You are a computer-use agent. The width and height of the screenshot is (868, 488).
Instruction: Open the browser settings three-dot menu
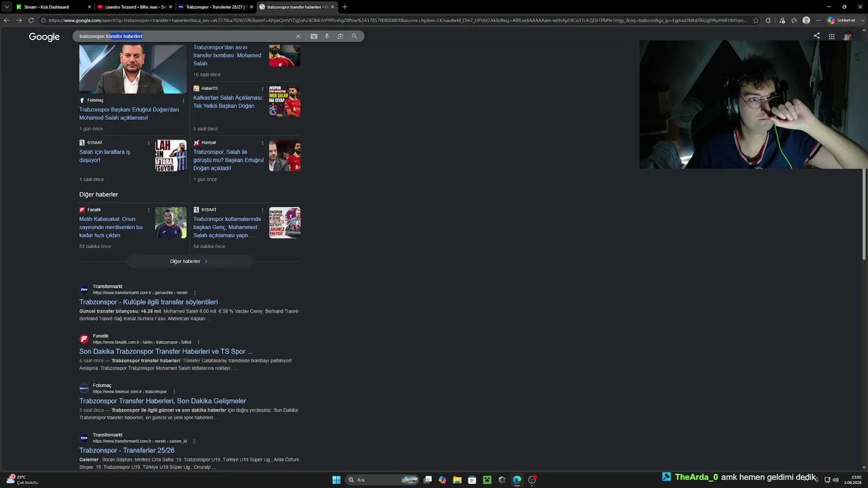(818, 20)
